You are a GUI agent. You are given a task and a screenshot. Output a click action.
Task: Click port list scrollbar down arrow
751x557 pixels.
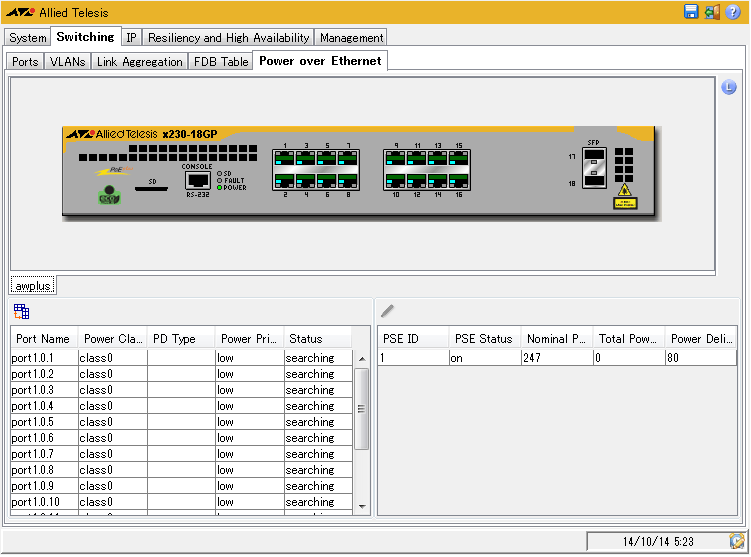(x=362, y=506)
